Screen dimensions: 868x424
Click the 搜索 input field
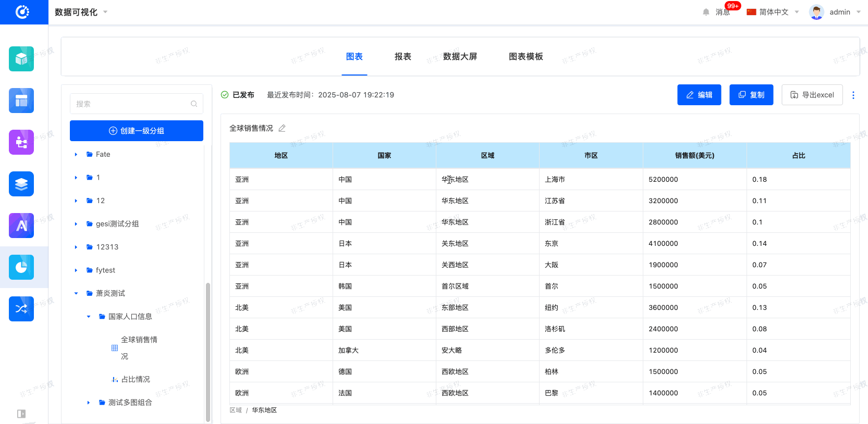(132, 104)
